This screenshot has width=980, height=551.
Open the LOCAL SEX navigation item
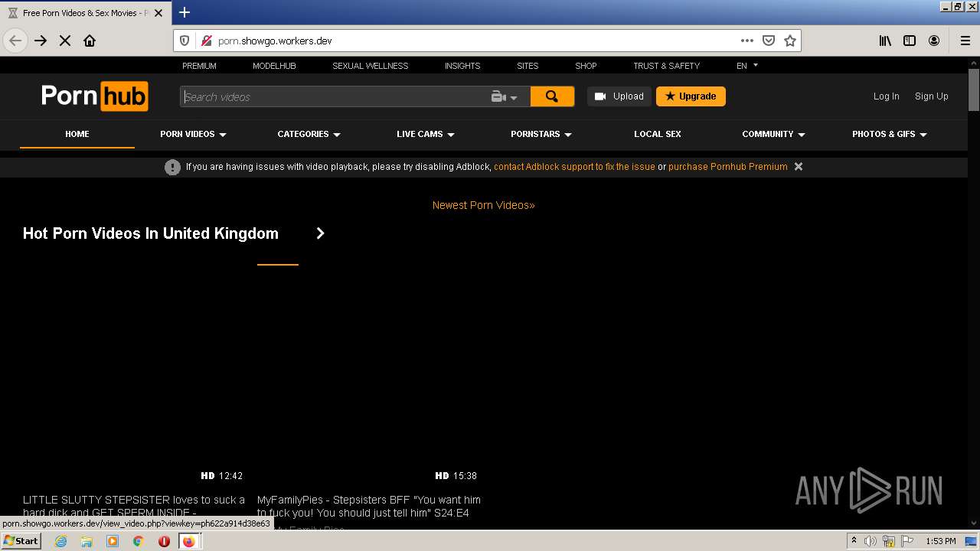658,134
